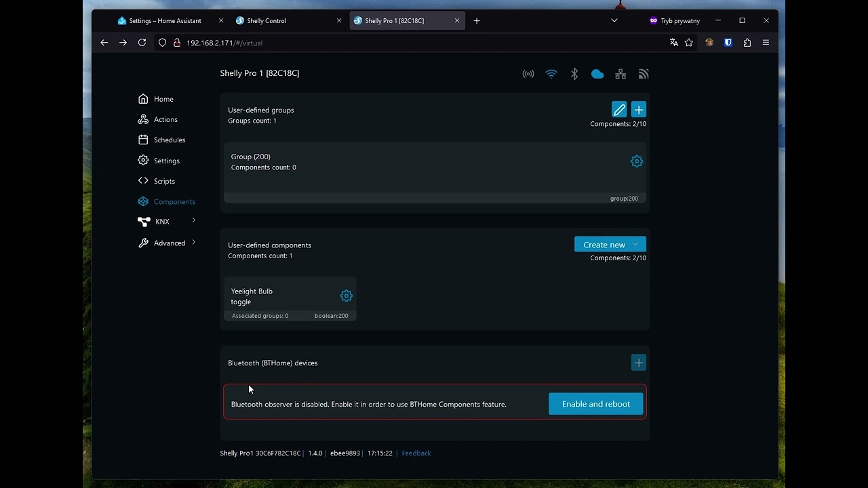Click the Shelly Pro 1 [82C18C] heading

(260, 73)
